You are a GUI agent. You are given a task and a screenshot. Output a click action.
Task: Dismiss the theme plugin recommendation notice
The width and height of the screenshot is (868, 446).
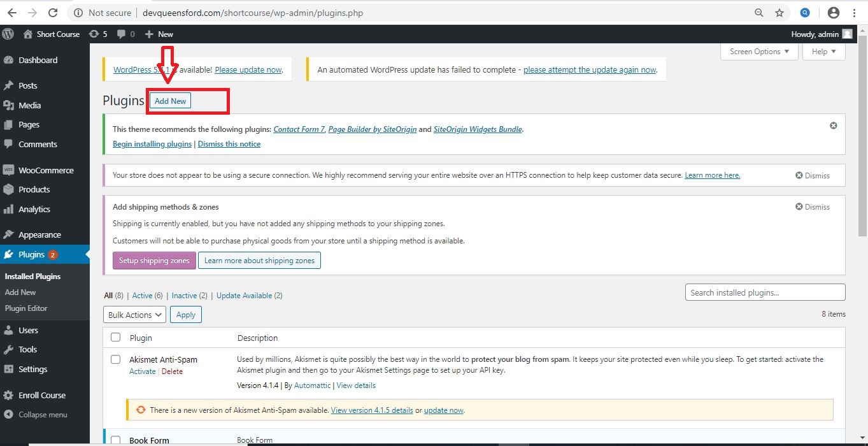click(833, 126)
